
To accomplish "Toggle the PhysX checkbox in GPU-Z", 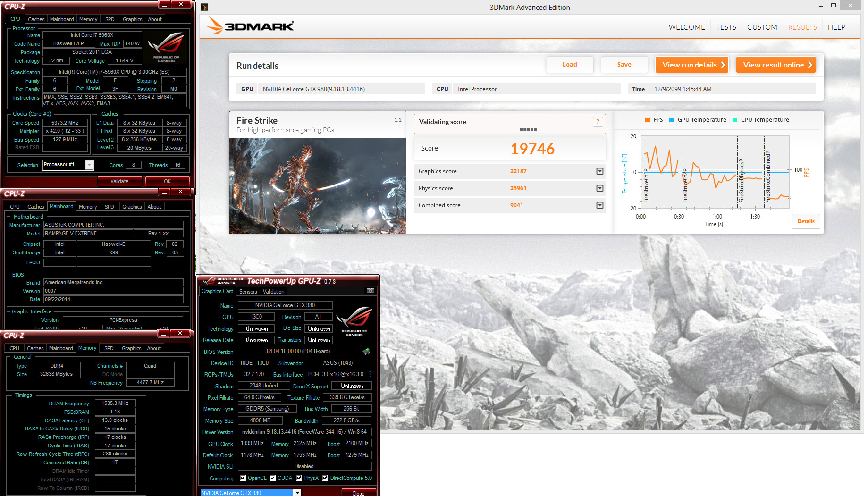I will pos(299,478).
